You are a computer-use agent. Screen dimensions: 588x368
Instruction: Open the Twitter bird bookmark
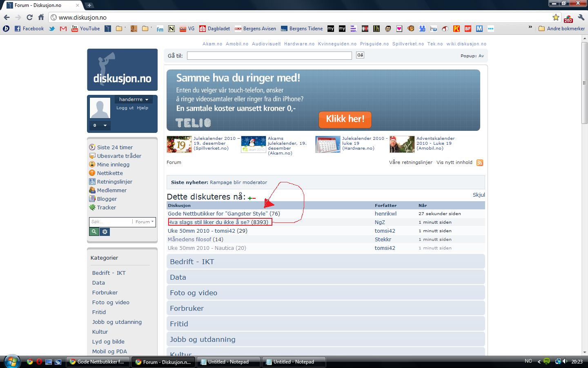[x=52, y=29]
